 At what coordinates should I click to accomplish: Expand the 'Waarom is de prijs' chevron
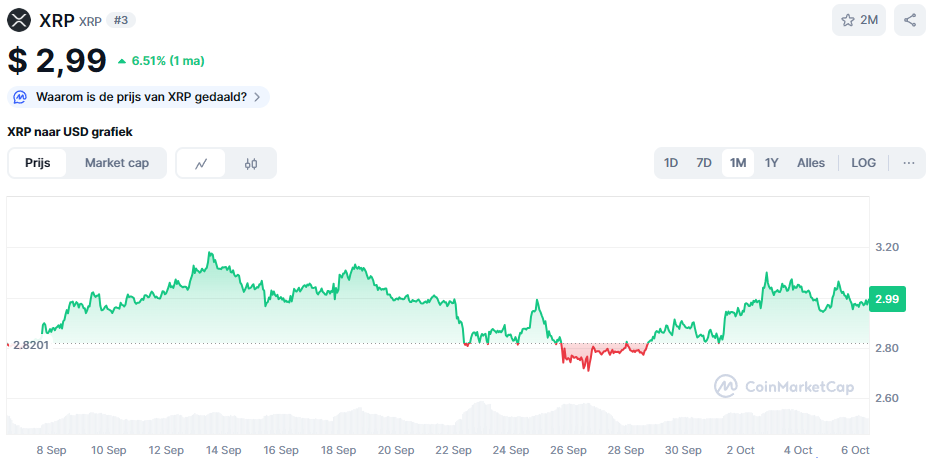coord(257,97)
